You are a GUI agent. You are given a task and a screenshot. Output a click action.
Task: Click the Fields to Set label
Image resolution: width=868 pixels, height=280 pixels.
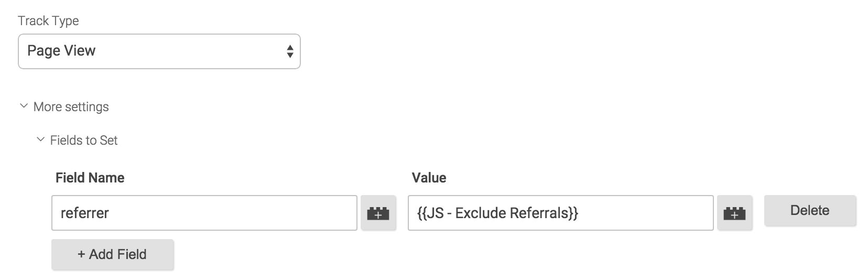pyautogui.click(x=84, y=141)
